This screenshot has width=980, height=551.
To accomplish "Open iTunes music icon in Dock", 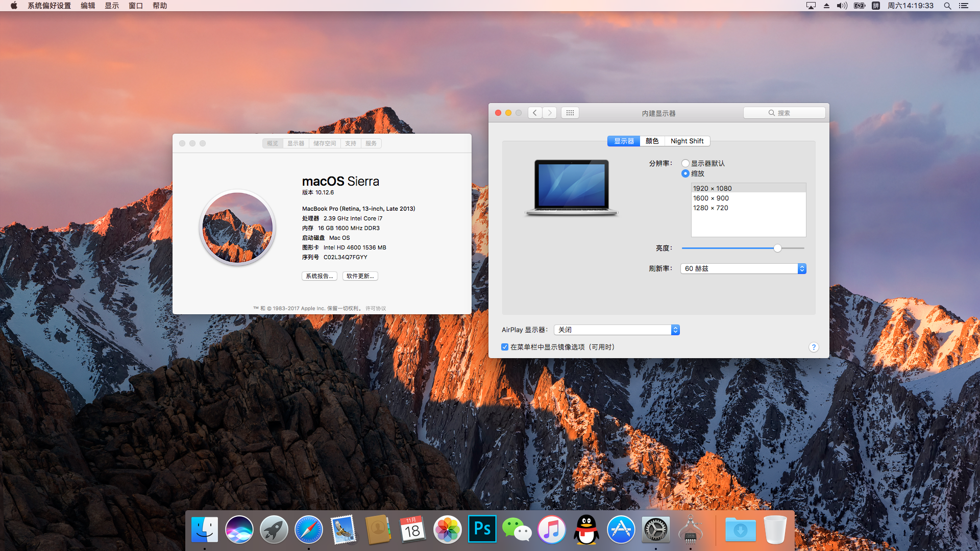I will (x=552, y=530).
